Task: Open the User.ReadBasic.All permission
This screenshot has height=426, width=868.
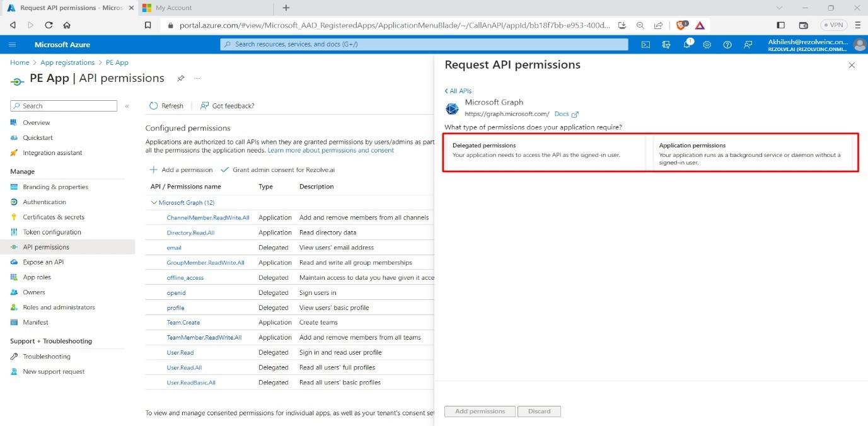Action: pyautogui.click(x=191, y=383)
